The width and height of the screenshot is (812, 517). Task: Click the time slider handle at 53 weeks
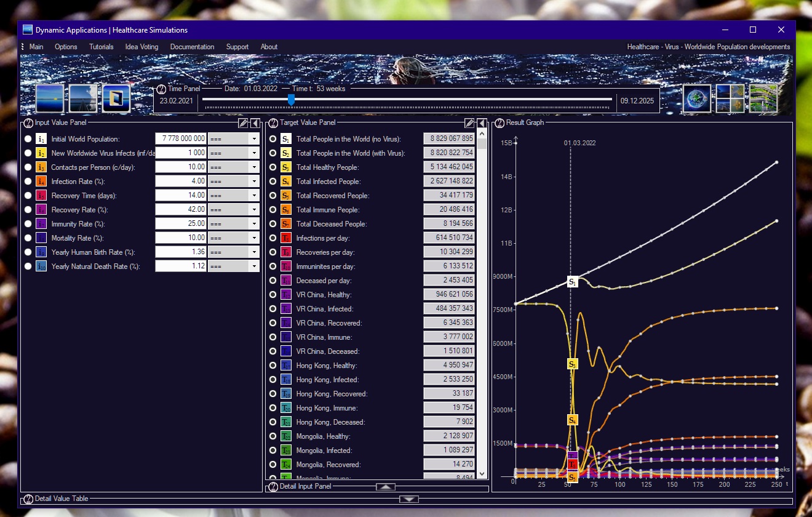[291, 100]
